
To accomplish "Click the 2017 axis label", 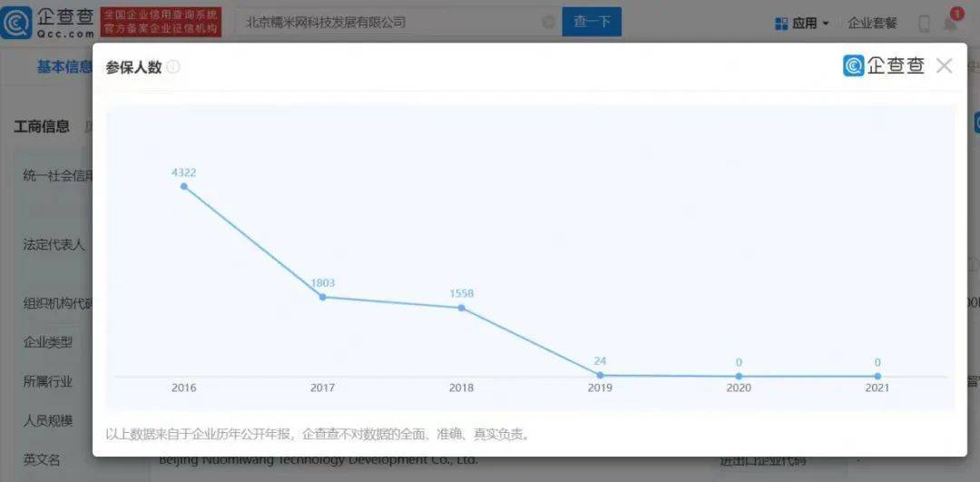I will click(322, 389).
